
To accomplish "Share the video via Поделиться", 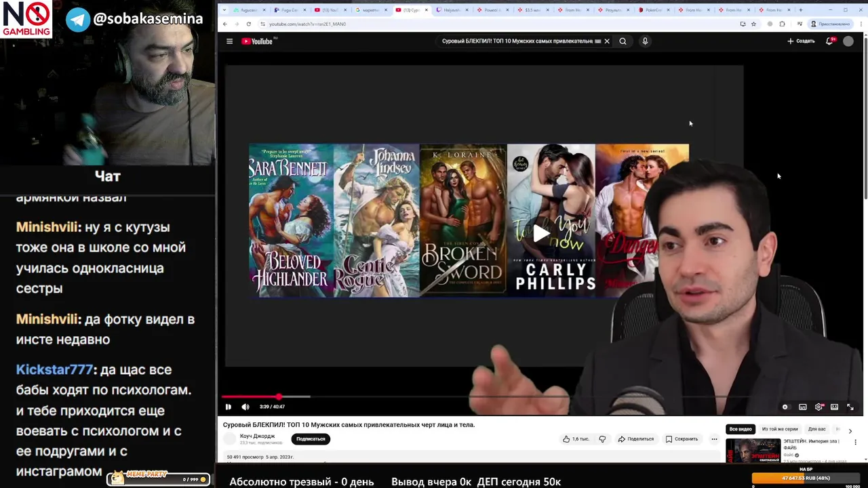I will [x=635, y=439].
